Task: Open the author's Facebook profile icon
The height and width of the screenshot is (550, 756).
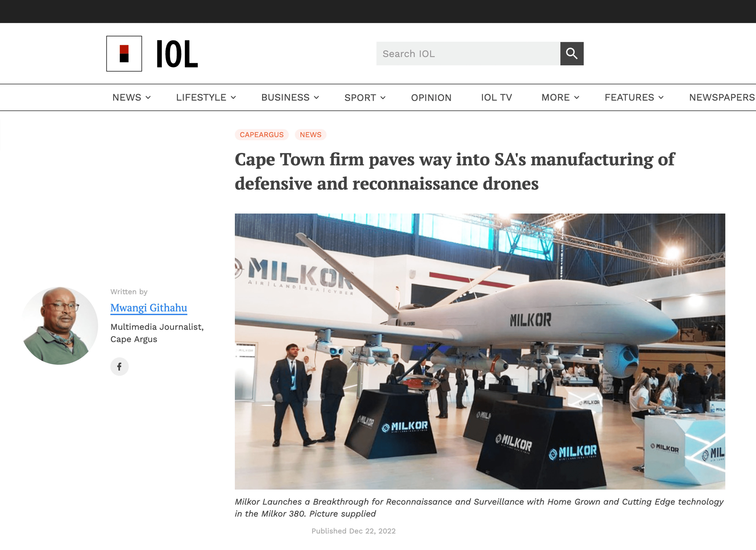Action: (x=119, y=367)
